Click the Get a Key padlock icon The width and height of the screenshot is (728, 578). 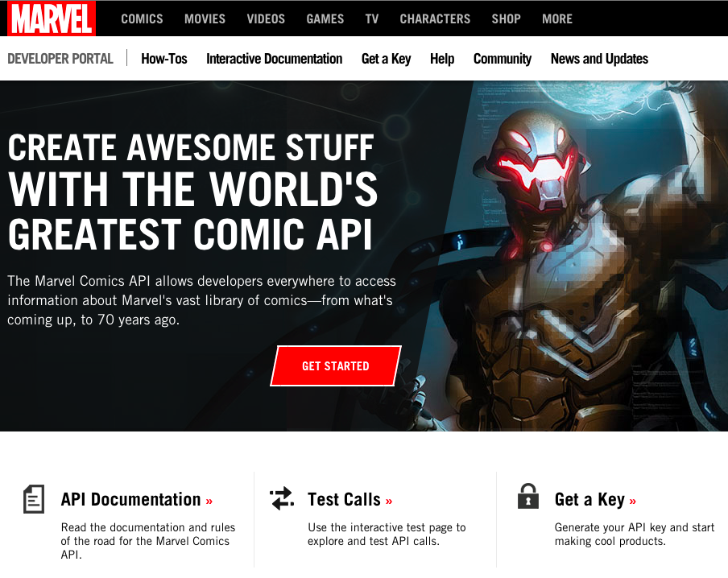(x=528, y=496)
